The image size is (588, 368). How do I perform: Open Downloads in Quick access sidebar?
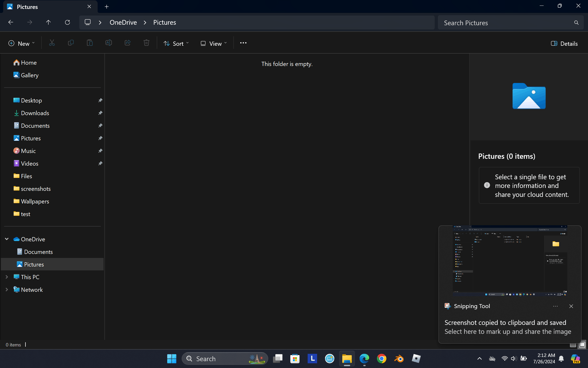pyautogui.click(x=35, y=113)
